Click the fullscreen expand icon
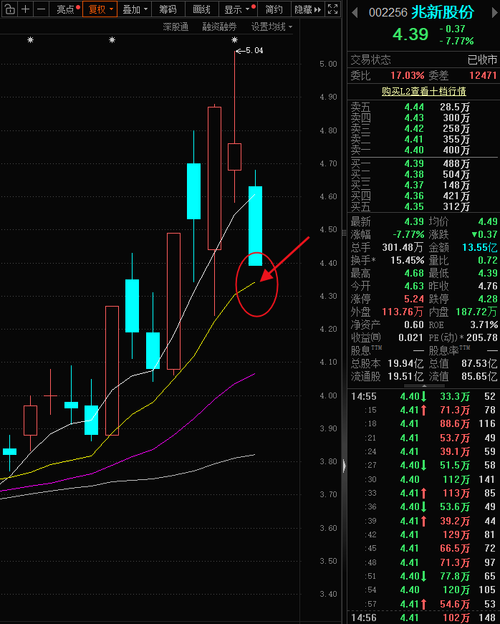Viewport: 500px width, 624px height. pyautogui.click(x=332, y=9)
